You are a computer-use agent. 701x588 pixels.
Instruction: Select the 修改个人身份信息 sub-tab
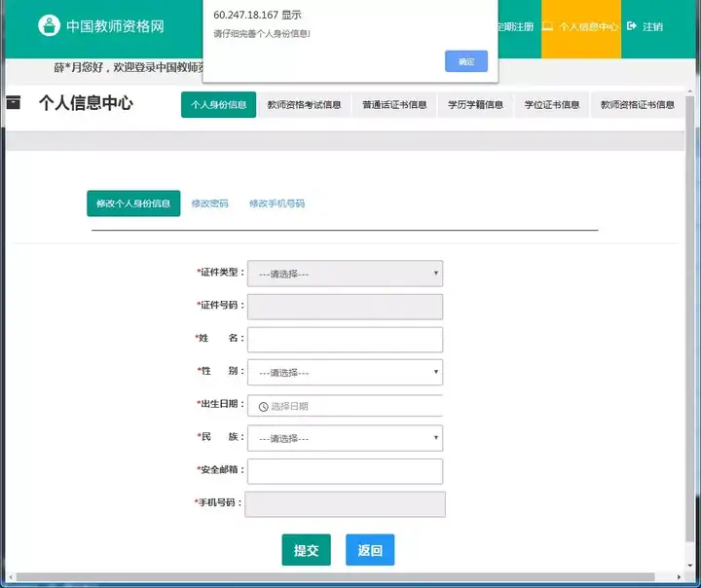(x=133, y=203)
